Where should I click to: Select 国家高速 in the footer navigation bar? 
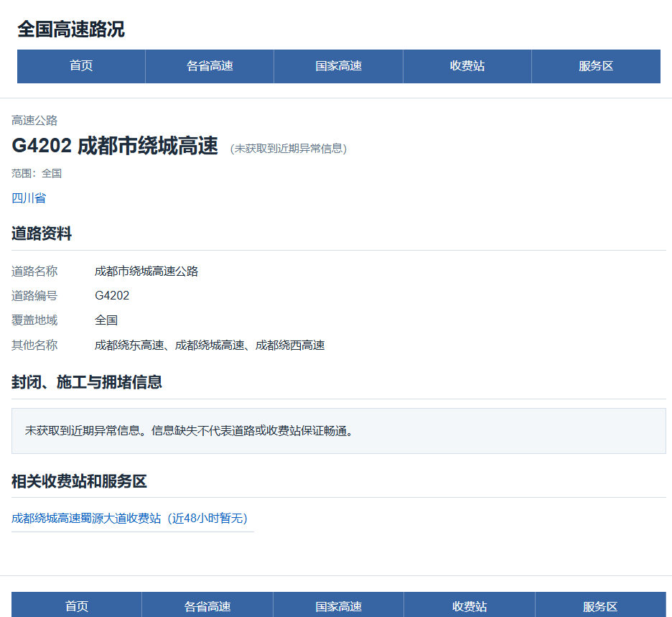[339, 606]
